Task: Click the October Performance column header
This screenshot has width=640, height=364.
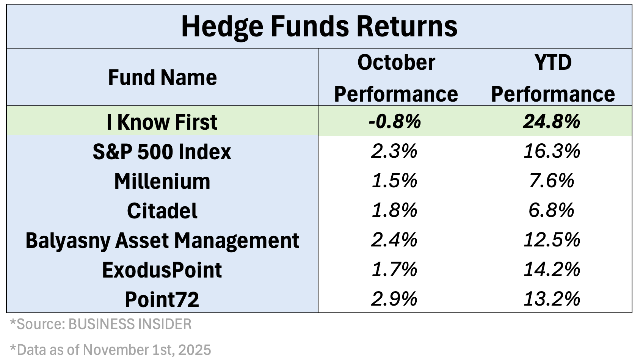Action: [x=396, y=78]
